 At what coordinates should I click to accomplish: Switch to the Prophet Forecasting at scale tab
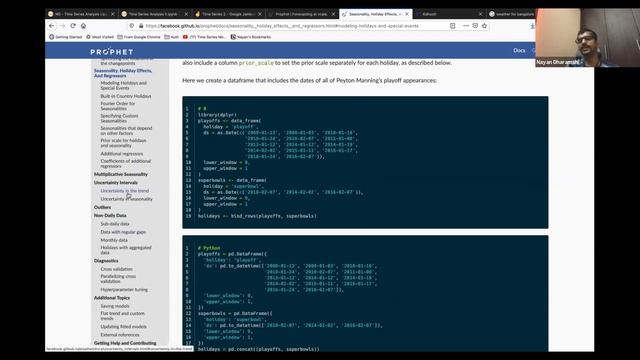tap(301, 14)
